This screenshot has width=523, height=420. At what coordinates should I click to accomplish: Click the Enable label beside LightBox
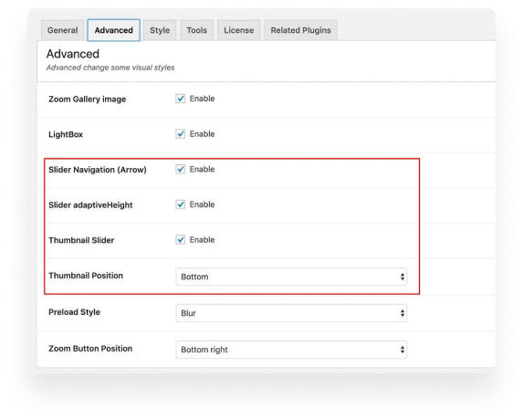pyautogui.click(x=202, y=134)
